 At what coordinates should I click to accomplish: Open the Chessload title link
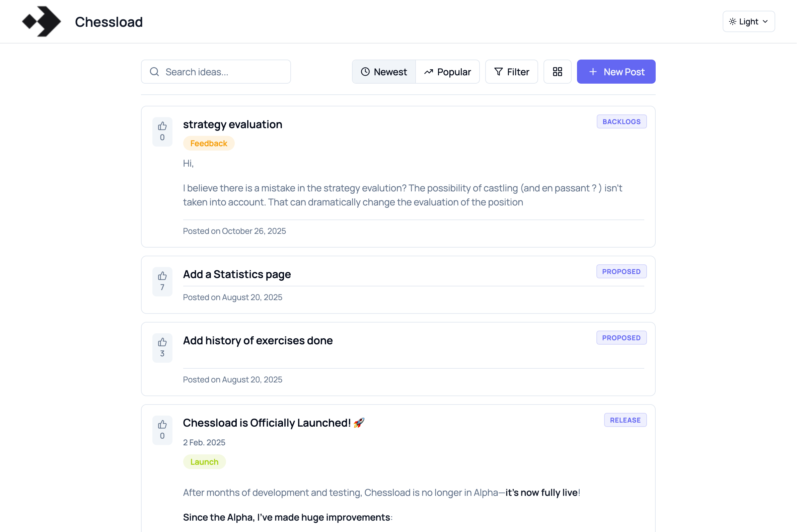[108, 22]
